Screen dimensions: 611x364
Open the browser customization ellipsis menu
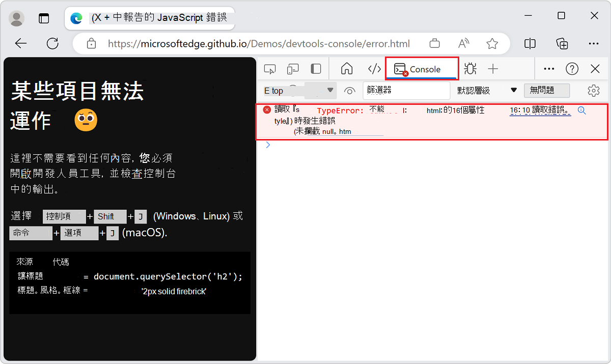coord(594,43)
